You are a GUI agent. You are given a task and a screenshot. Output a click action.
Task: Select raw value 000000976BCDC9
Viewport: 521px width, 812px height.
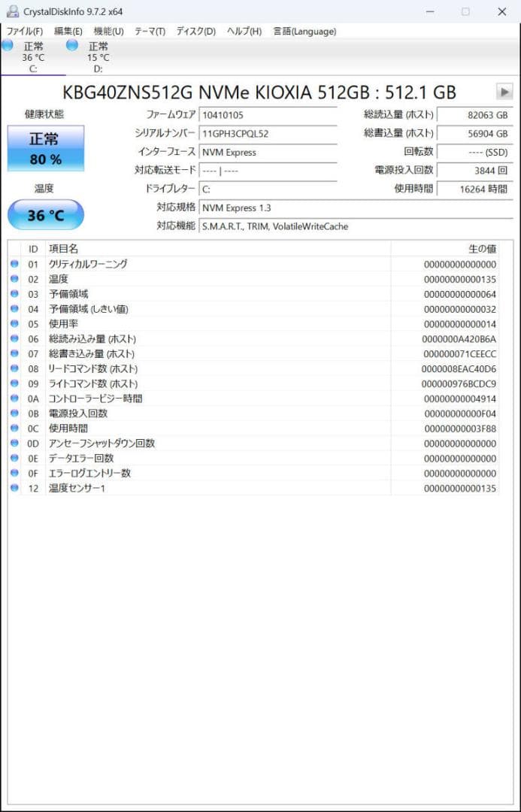[460, 384]
